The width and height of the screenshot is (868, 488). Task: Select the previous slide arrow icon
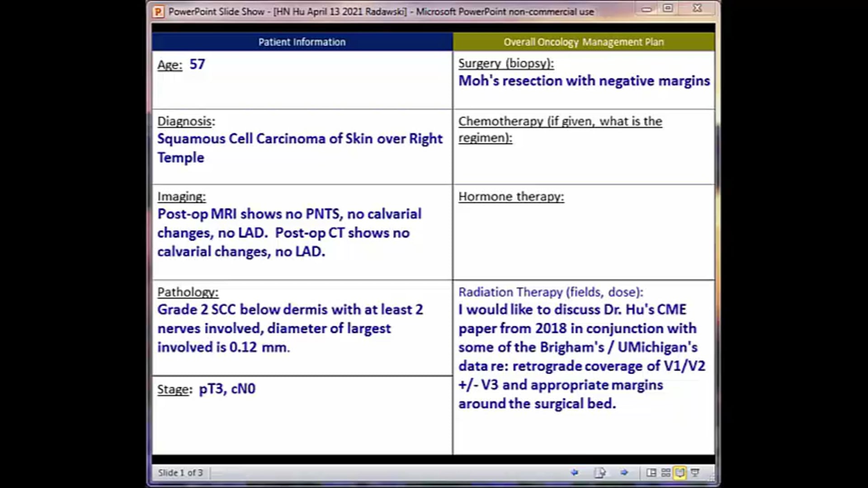(x=575, y=473)
